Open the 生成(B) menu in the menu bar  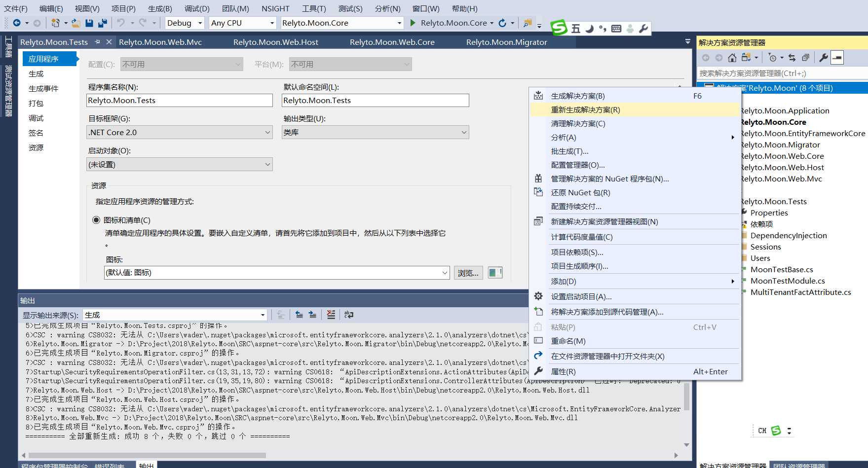(x=160, y=8)
